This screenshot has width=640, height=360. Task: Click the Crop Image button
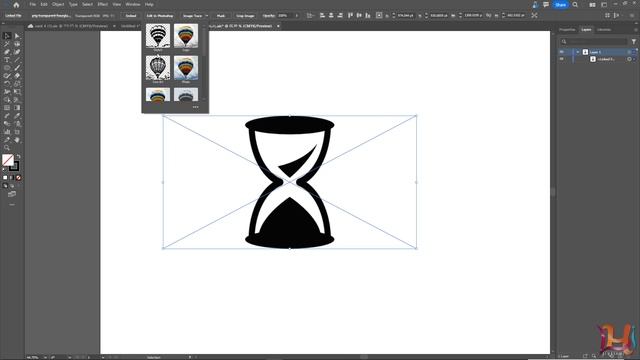coord(245,16)
